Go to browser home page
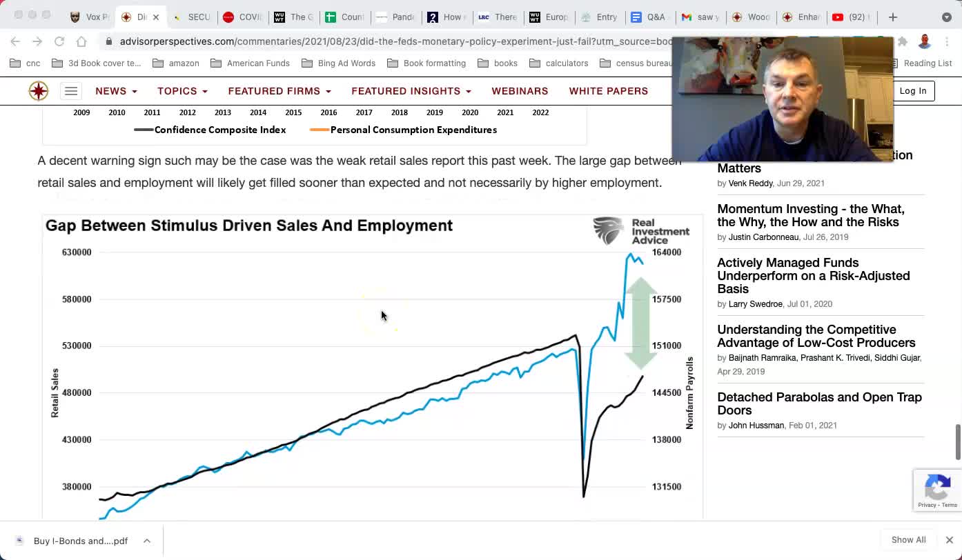Image resolution: width=962 pixels, height=560 pixels. (x=81, y=41)
